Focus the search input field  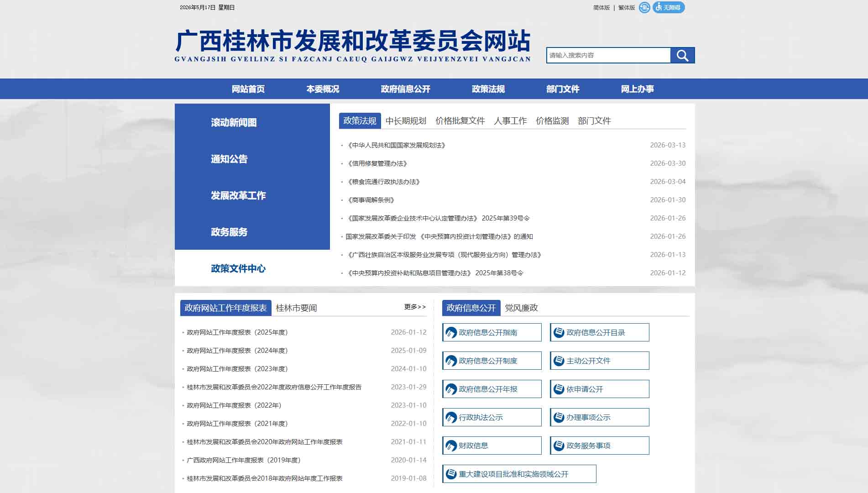[608, 55]
